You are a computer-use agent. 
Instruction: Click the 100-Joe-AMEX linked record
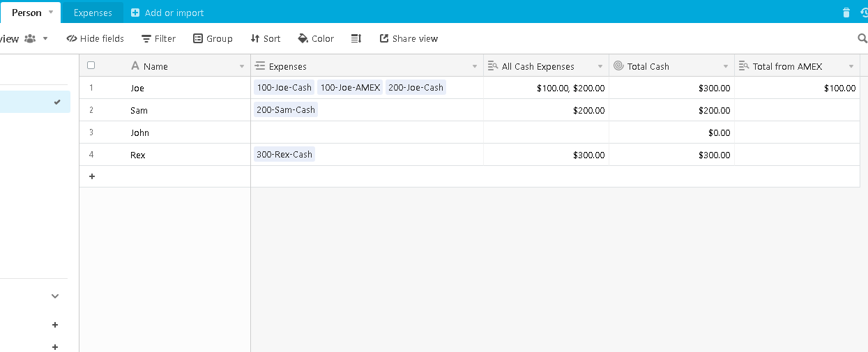click(350, 87)
